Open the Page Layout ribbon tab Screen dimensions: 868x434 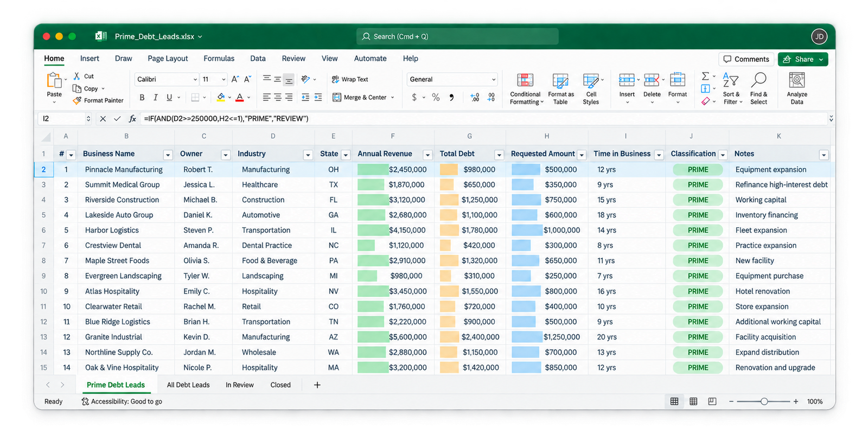click(168, 59)
